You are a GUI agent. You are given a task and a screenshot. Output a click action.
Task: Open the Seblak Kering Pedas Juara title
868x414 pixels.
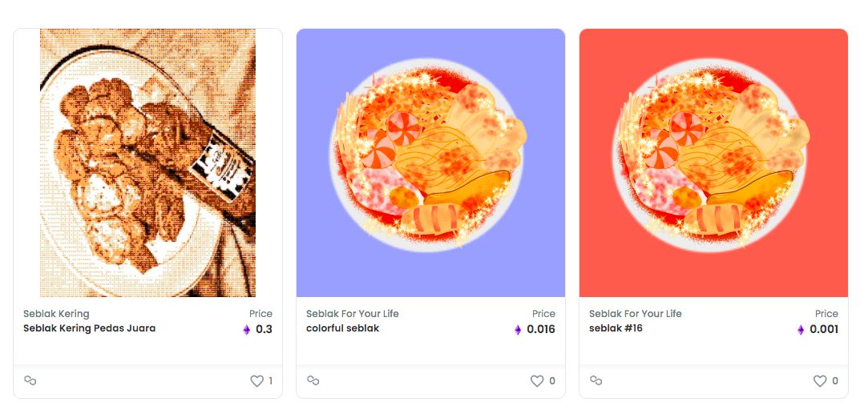point(89,328)
